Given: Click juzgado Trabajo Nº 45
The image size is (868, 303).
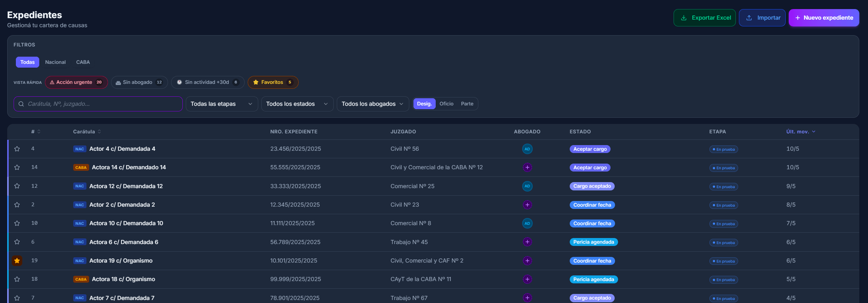Looking at the screenshot, I should 409,242.
